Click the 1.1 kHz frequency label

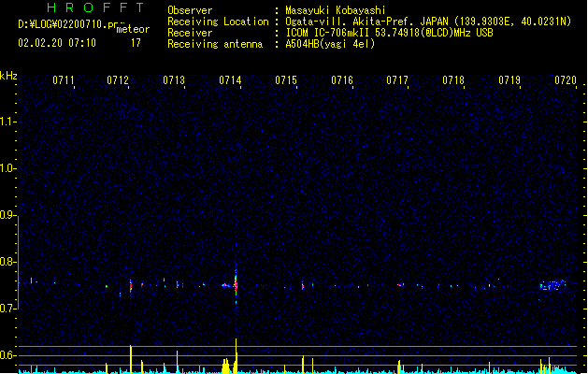point(7,122)
